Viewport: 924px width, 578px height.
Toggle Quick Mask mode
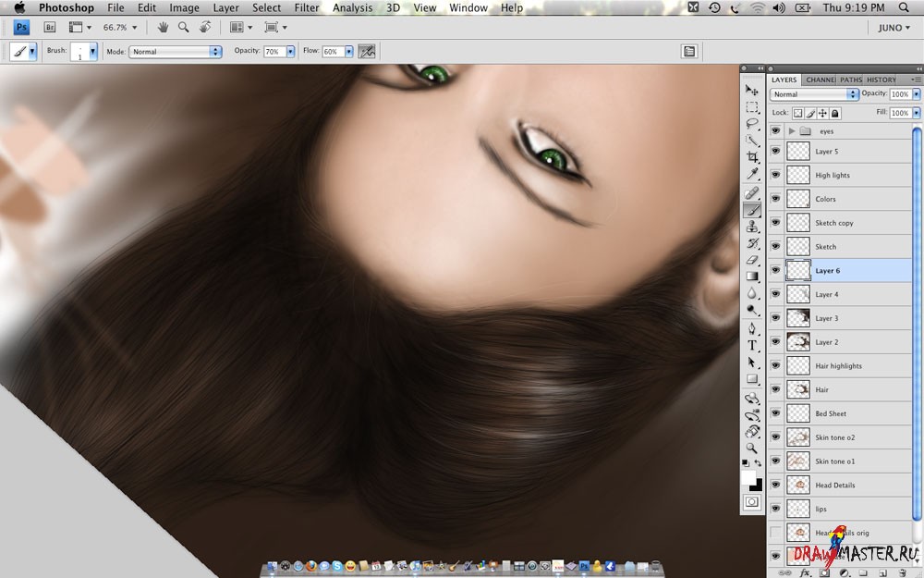[x=752, y=502]
